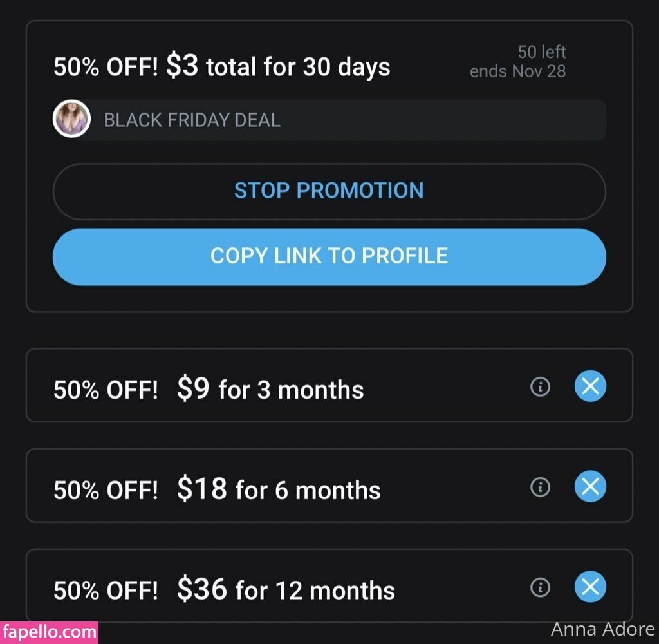
Task: Click the STOP PROMOTION button
Action: pos(329,191)
